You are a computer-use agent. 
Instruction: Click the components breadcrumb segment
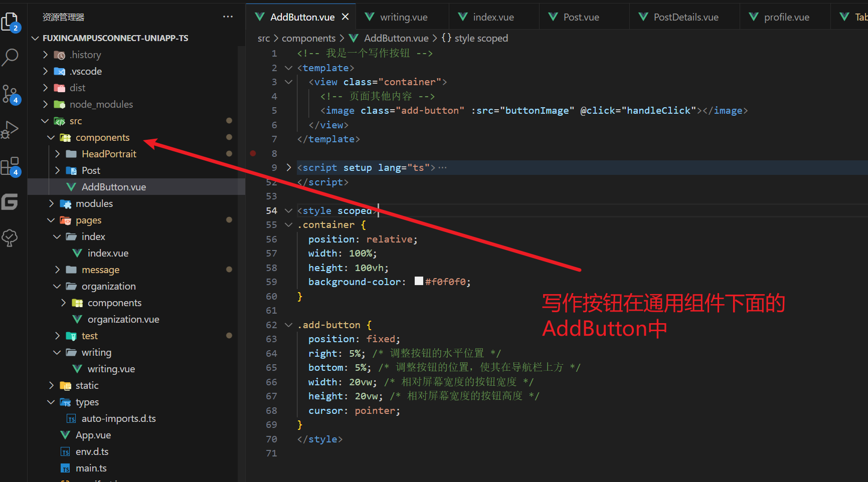coord(308,38)
